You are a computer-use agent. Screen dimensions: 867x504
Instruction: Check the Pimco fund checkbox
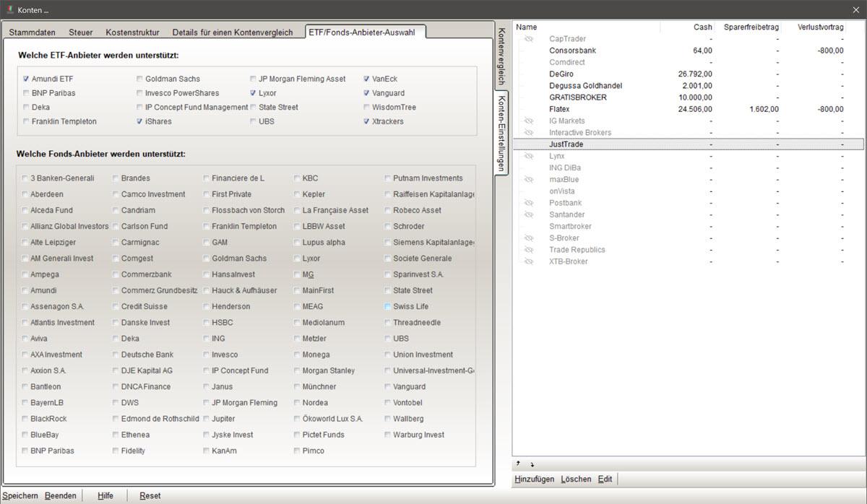(x=297, y=451)
